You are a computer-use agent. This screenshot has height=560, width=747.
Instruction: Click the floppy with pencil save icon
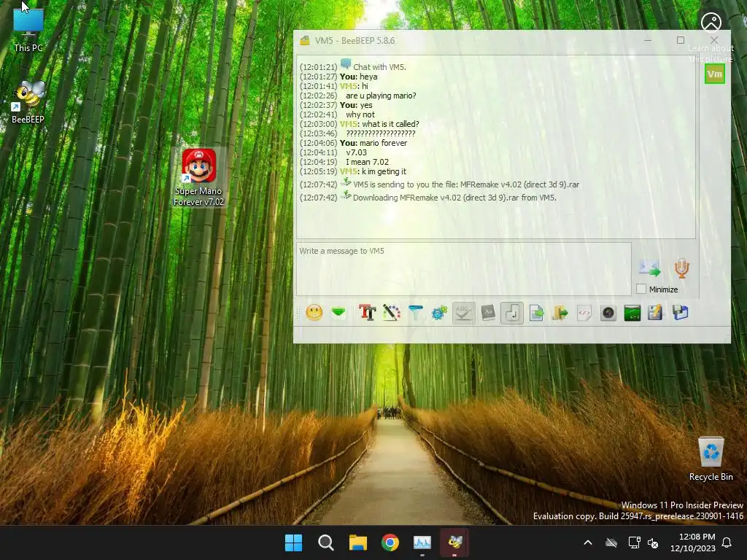pyautogui.click(x=656, y=313)
